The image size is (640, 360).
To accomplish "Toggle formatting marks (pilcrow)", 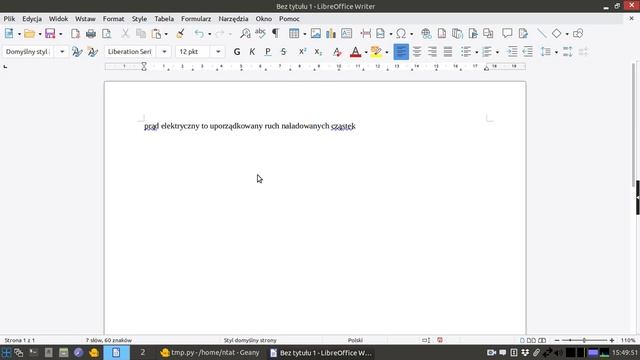I will click(276, 33).
